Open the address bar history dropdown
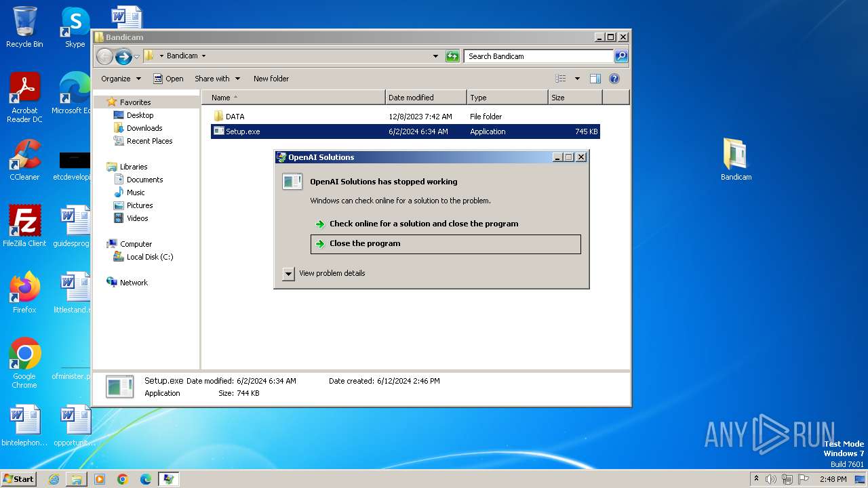The width and height of the screenshot is (868, 488). point(435,56)
